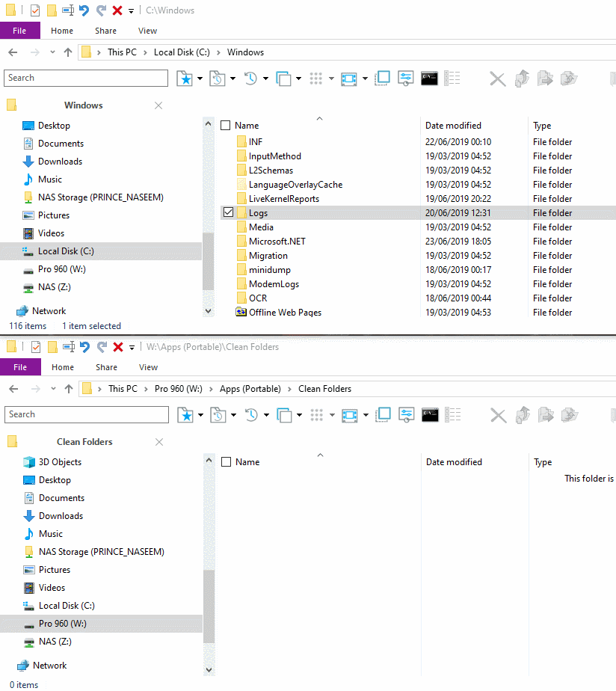Screen dimensions: 616x691
Task: Click the Up arrow beside the Windows address bar
Action: 68,52
